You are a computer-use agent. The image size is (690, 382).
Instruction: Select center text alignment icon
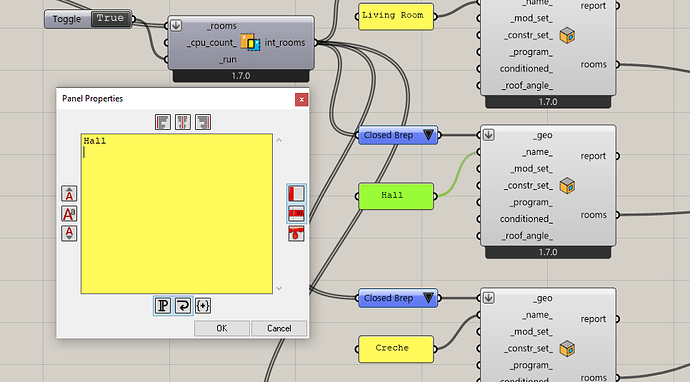coord(183,122)
